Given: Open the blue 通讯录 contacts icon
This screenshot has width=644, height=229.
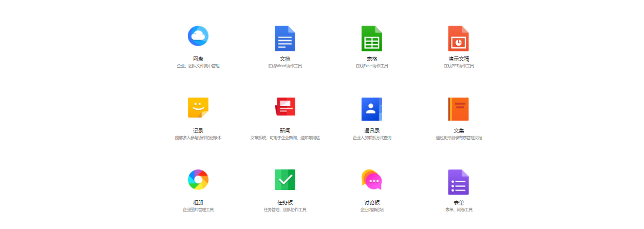Looking at the screenshot, I should pos(372,109).
